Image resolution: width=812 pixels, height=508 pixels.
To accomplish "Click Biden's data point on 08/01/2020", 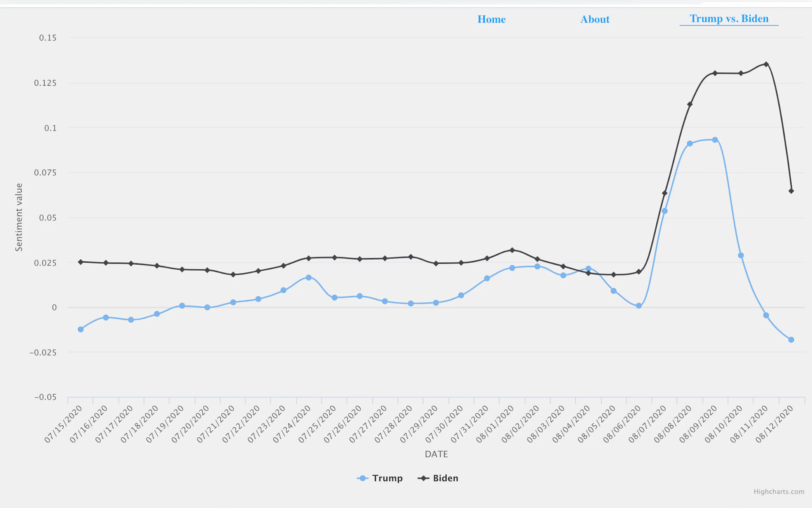I will click(512, 250).
